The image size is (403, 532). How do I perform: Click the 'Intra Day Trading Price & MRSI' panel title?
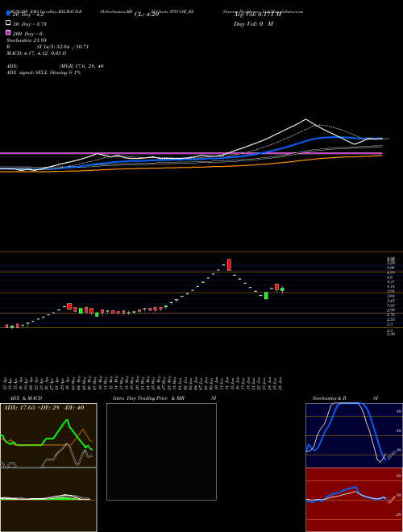point(164,398)
